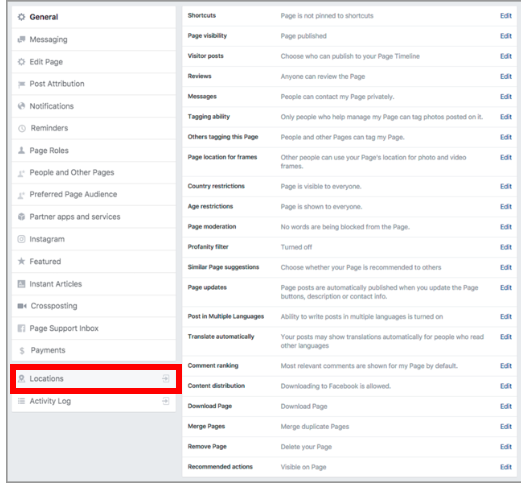
Task: Click the Page Roles person icon
Action: click(x=21, y=150)
